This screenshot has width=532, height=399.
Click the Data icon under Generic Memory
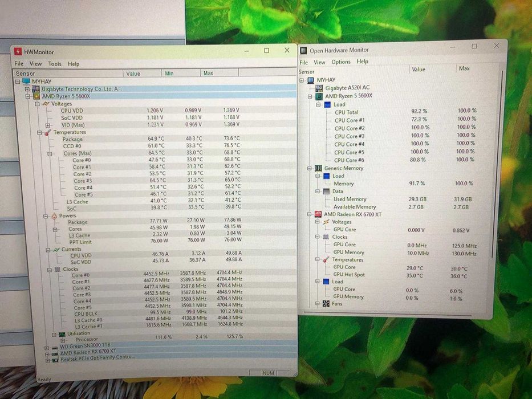tap(326, 192)
